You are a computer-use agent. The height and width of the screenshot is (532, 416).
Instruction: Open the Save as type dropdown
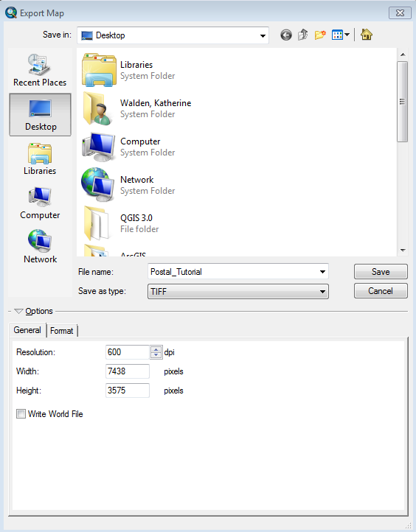pos(238,292)
